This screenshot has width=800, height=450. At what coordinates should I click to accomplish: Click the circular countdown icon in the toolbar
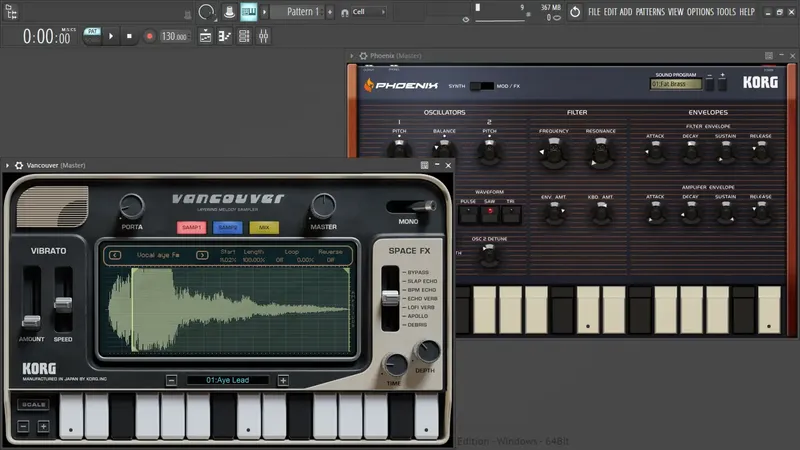point(206,12)
